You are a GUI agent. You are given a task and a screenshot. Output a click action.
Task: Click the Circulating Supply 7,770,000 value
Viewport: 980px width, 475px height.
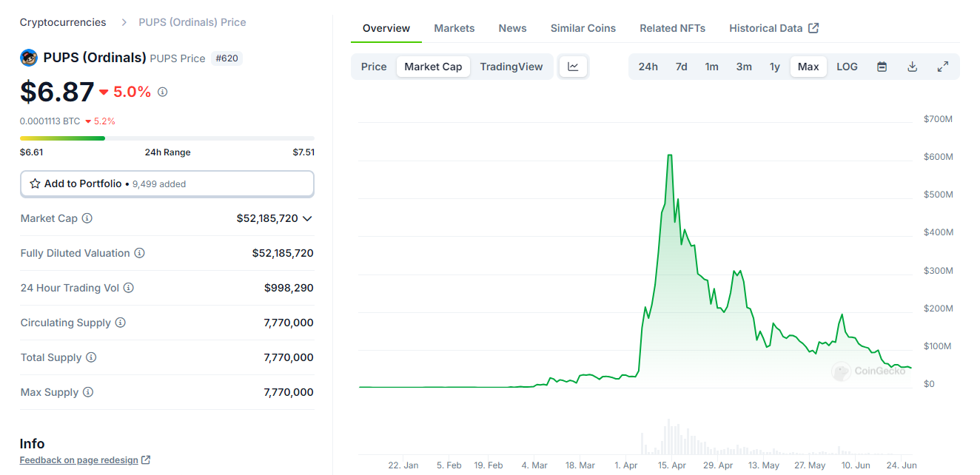289,323
